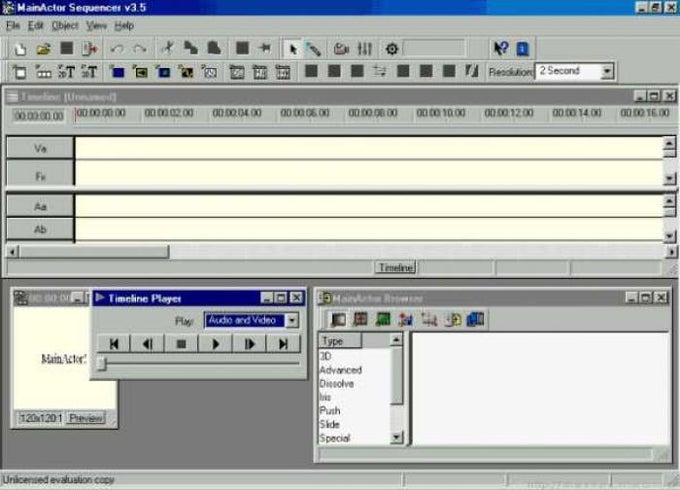Click the green arrow clip icon

[140, 72]
